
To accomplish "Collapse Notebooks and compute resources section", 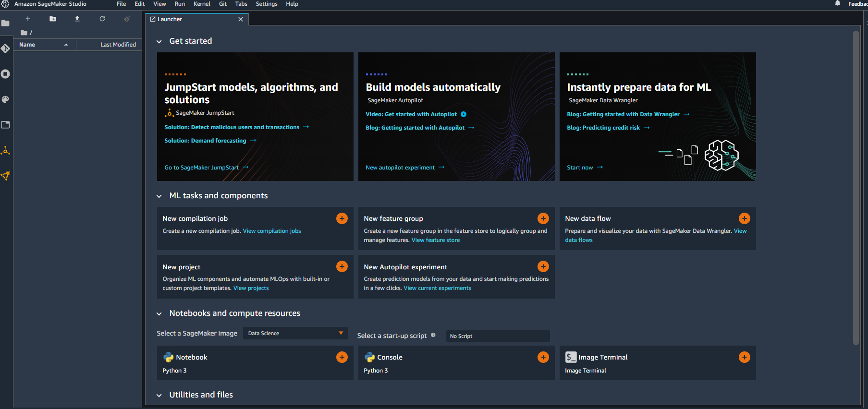I will pos(159,314).
